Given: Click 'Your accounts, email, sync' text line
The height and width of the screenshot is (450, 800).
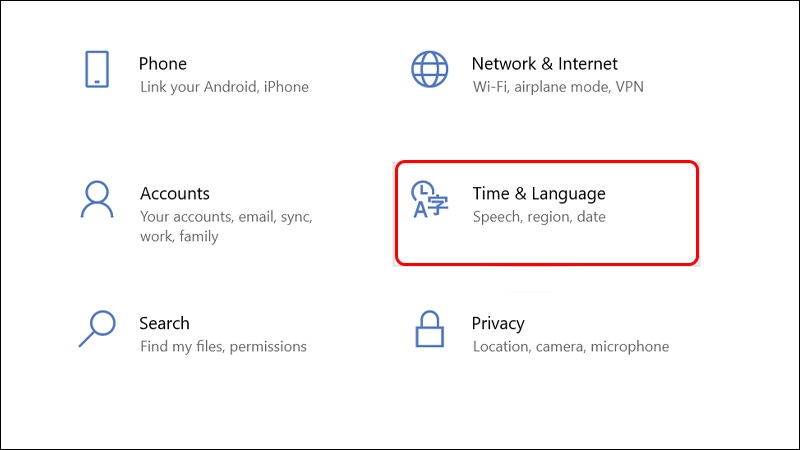Looking at the screenshot, I should (x=226, y=217).
